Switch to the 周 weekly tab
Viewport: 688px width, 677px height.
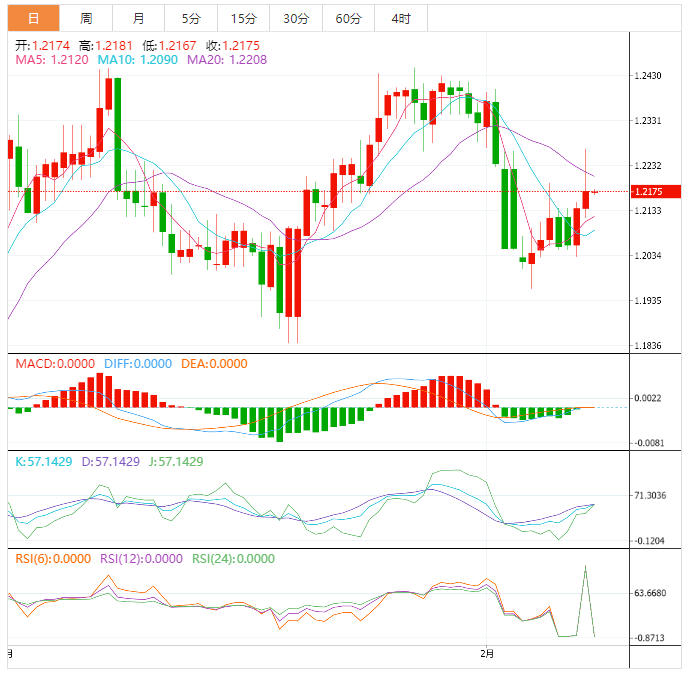pos(86,18)
